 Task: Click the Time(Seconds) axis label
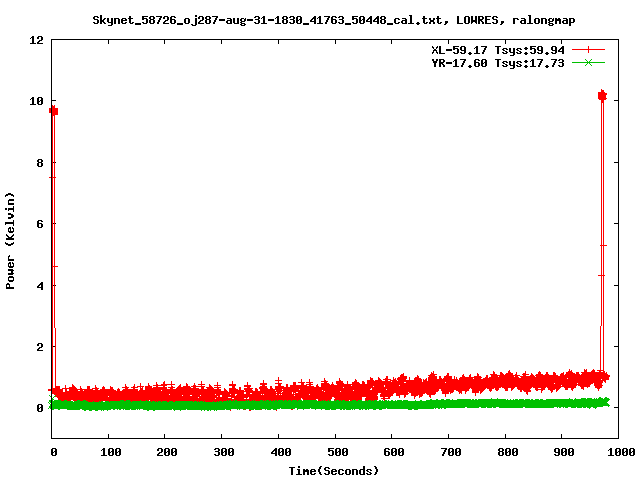click(333, 471)
